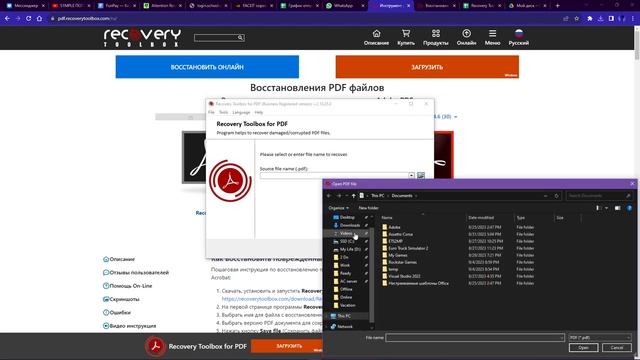
Task: Reload the browser page
Action: click(29, 18)
